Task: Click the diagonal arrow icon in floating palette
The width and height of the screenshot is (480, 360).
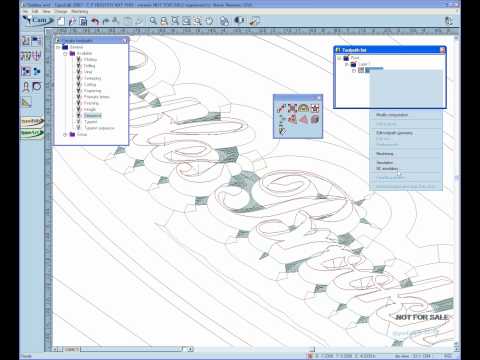Action: (282, 108)
